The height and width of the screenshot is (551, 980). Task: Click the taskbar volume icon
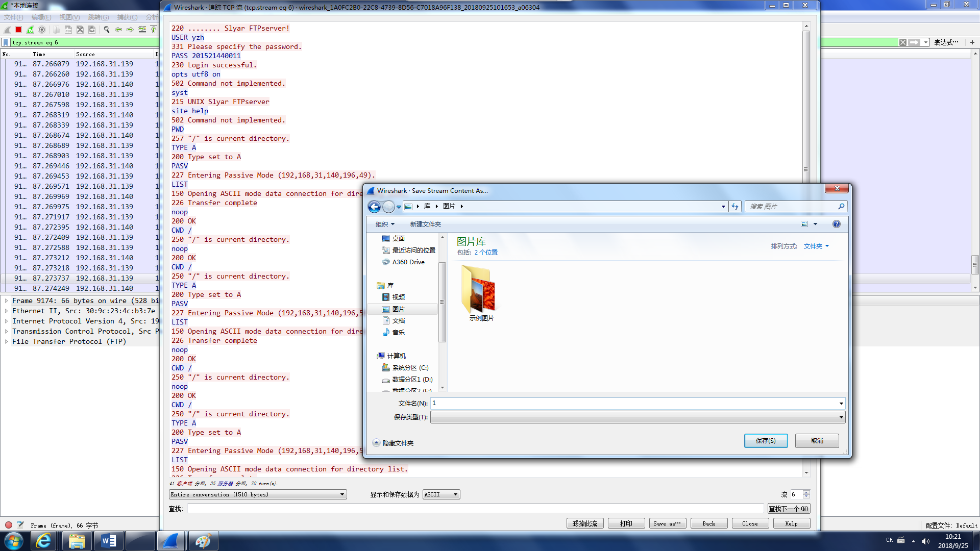point(926,541)
